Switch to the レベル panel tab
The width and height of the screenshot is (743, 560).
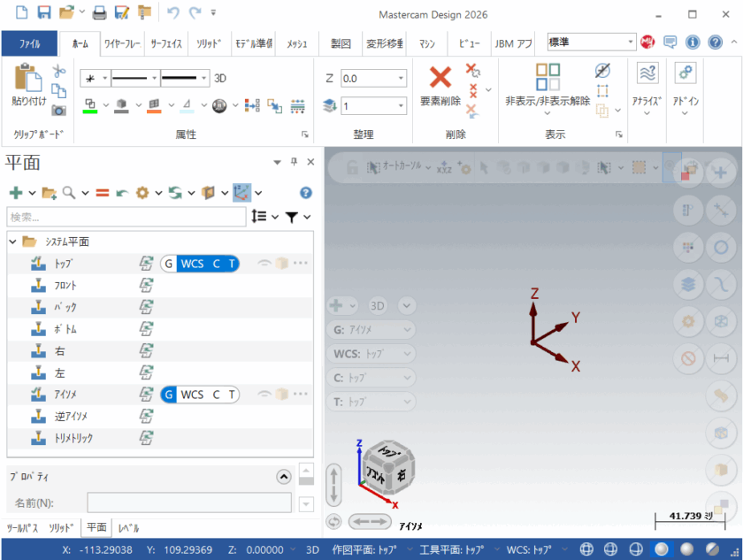[x=128, y=528]
